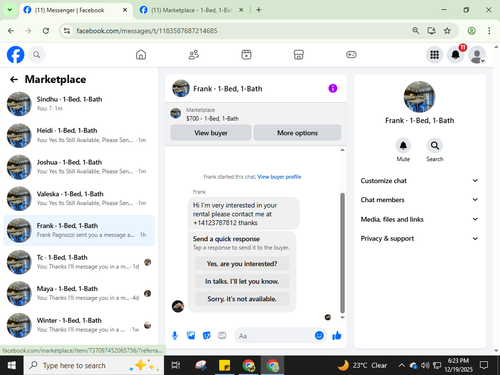Switch to the Messenger | Facebook tab
500x375 pixels.
pyautogui.click(x=75, y=10)
